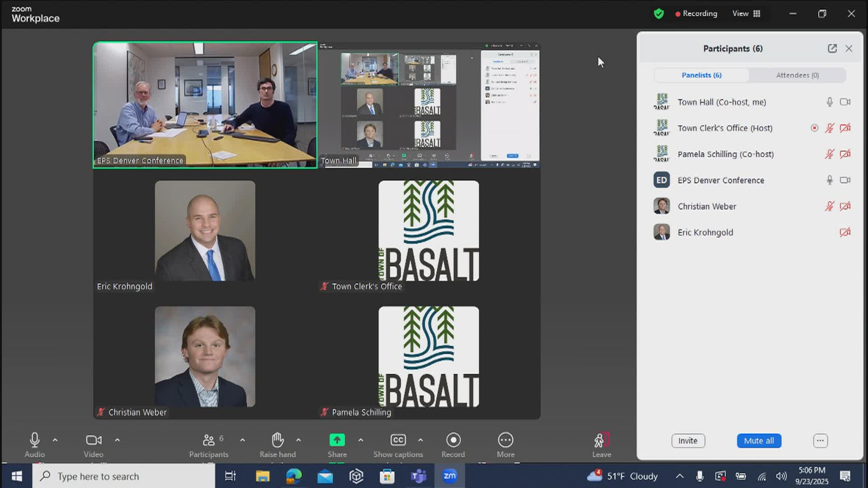The width and height of the screenshot is (868, 488).
Task: Pop out the Participants panel
Action: tap(833, 48)
